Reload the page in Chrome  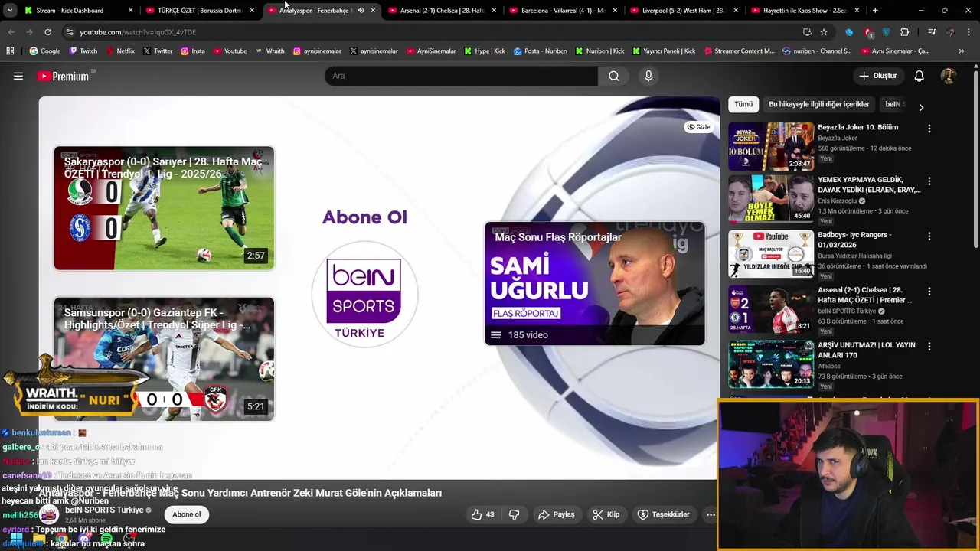click(x=47, y=32)
